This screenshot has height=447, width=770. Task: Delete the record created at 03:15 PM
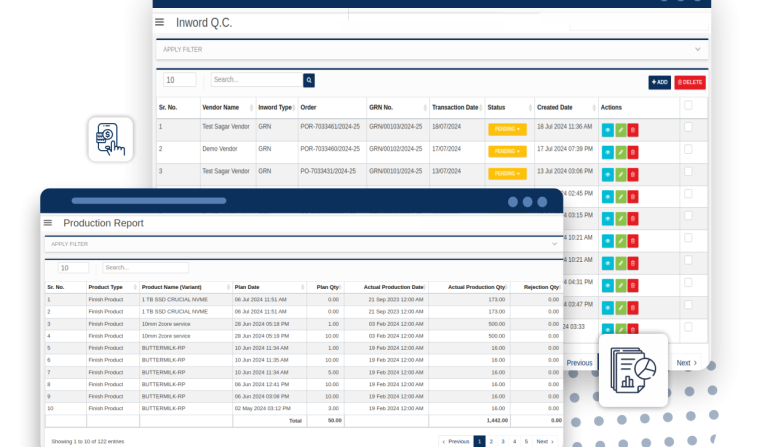[632, 219]
